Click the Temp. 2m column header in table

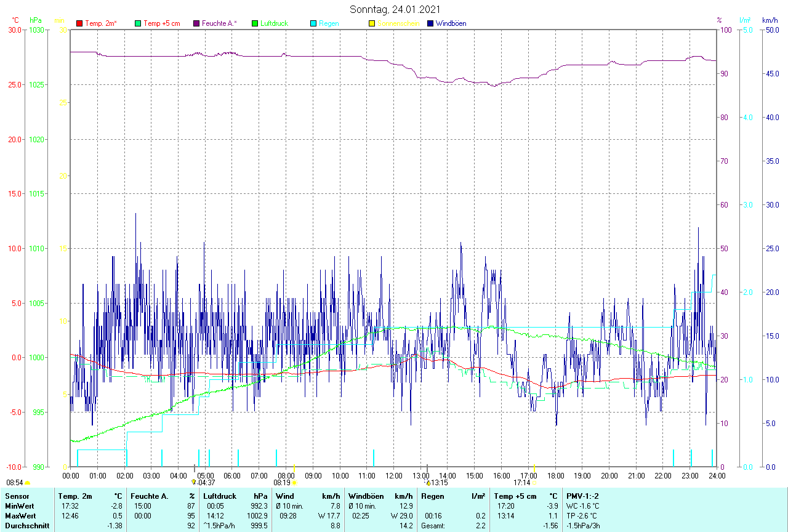(x=75, y=496)
